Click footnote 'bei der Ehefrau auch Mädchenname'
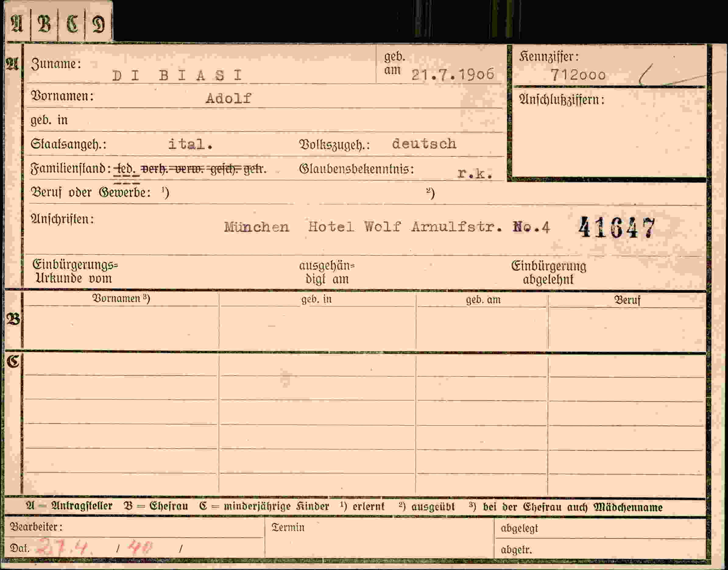The width and height of the screenshot is (728, 570). pyautogui.click(x=573, y=507)
